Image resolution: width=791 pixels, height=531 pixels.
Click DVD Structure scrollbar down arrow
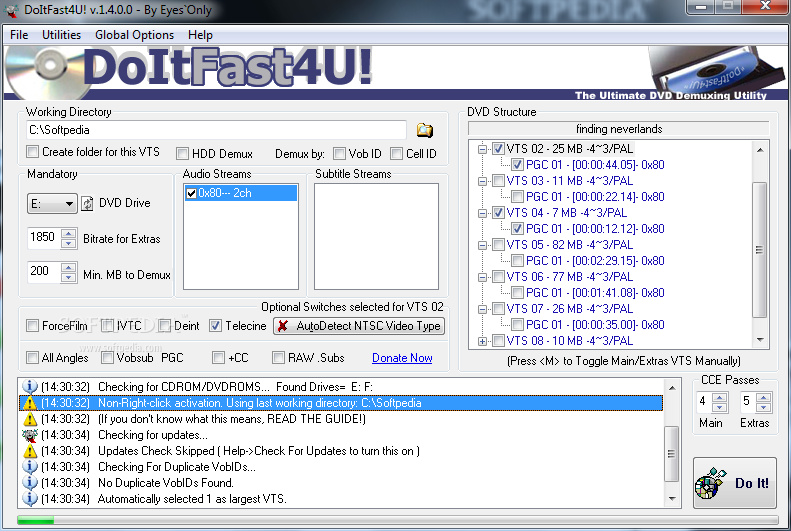[x=760, y=340]
